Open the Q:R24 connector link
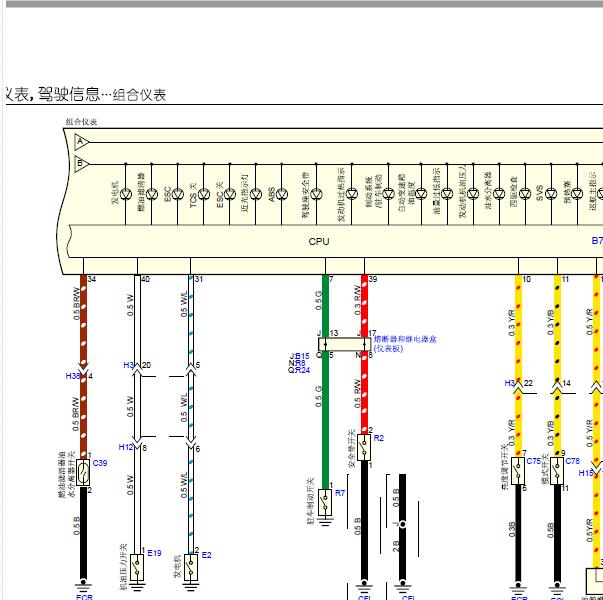Screen dimensions: 603x600 (x=299, y=370)
